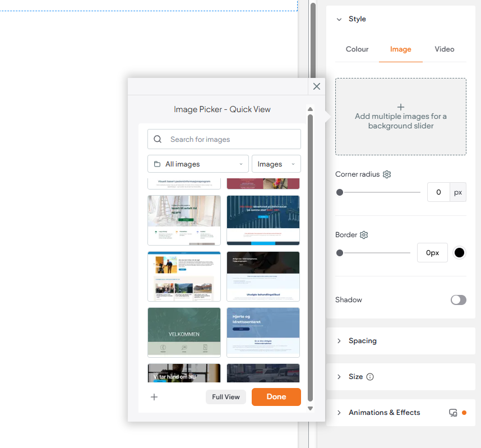Open the black border colour swatch
The width and height of the screenshot is (481, 448).
pyautogui.click(x=459, y=253)
